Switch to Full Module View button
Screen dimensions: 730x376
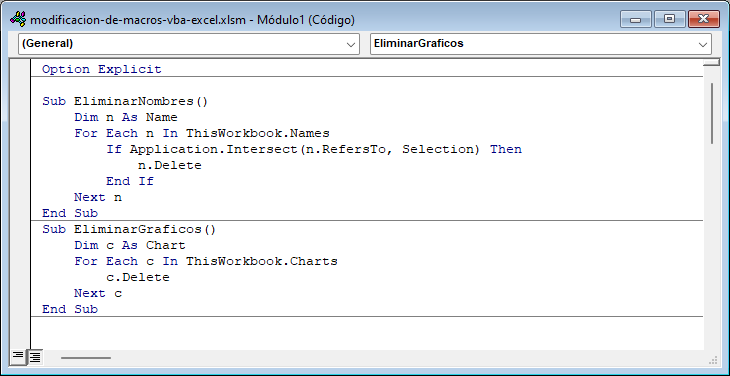tap(34, 357)
